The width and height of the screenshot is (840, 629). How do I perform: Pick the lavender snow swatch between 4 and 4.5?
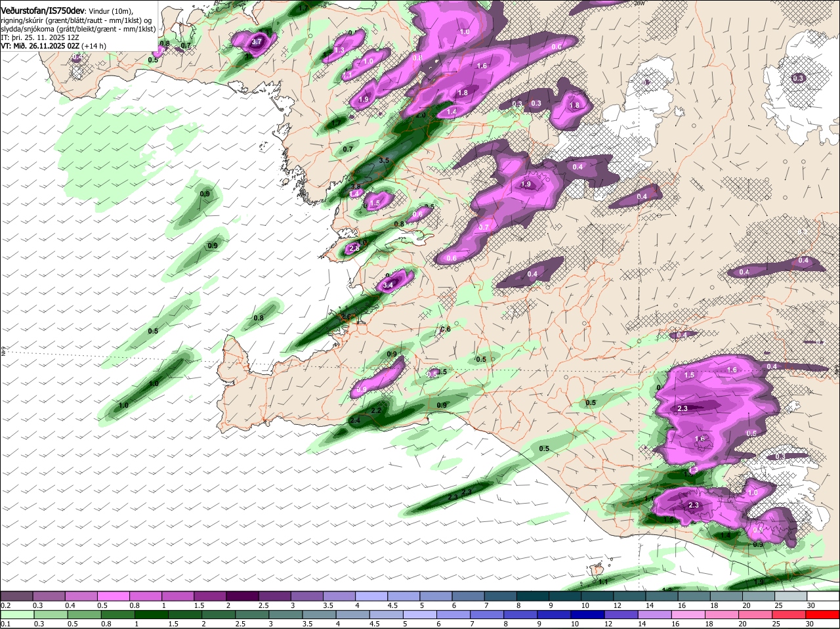point(371,596)
